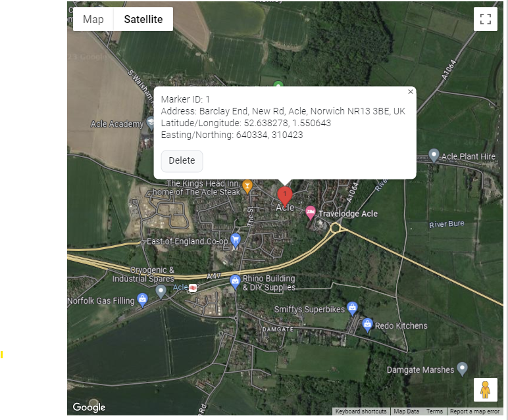
Task: Select the Rhino Building shop pin
Action: pyautogui.click(x=235, y=281)
